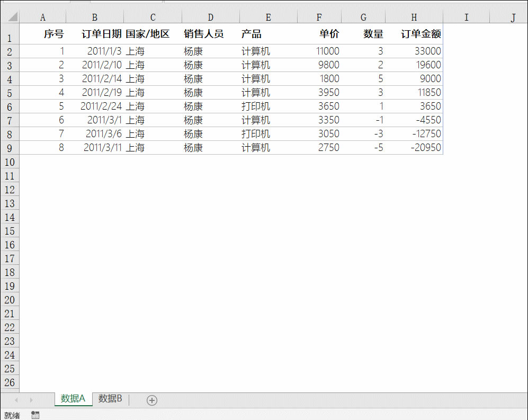Click the left sheet navigation arrow
The height and width of the screenshot is (420, 528).
tap(16, 400)
